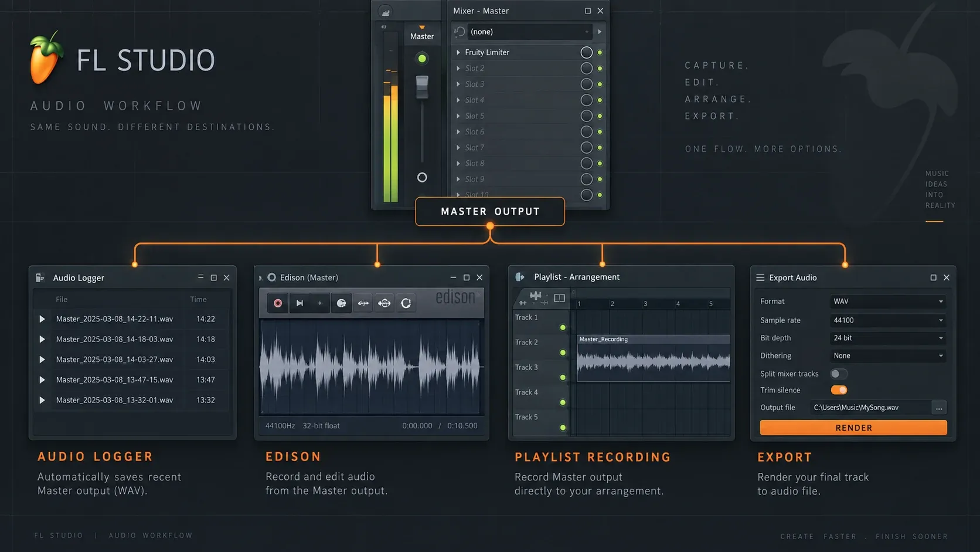Toggle Slot 5 enable LED
The image size is (980, 552).
pos(600,116)
